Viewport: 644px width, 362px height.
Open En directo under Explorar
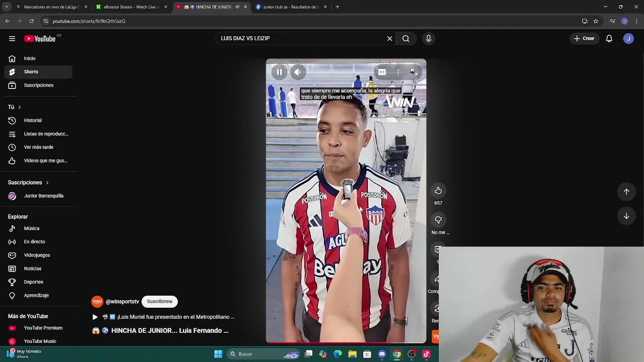pos(38,242)
